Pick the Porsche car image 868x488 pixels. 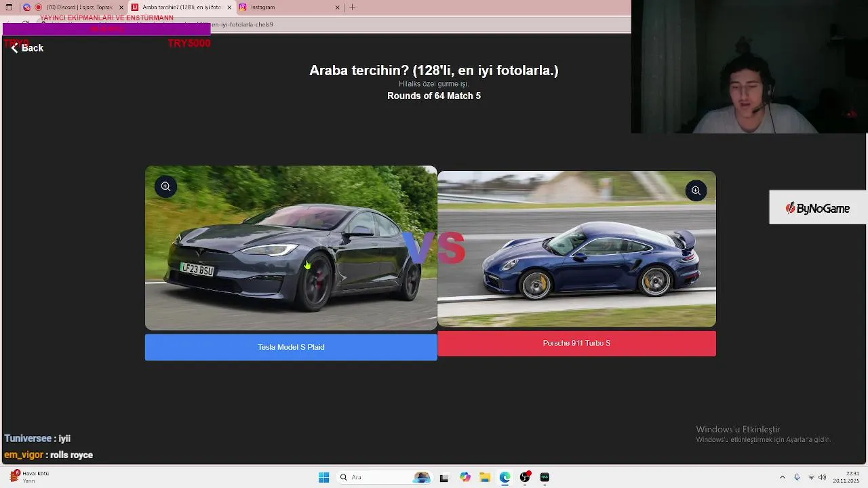pyautogui.click(x=576, y=249)
